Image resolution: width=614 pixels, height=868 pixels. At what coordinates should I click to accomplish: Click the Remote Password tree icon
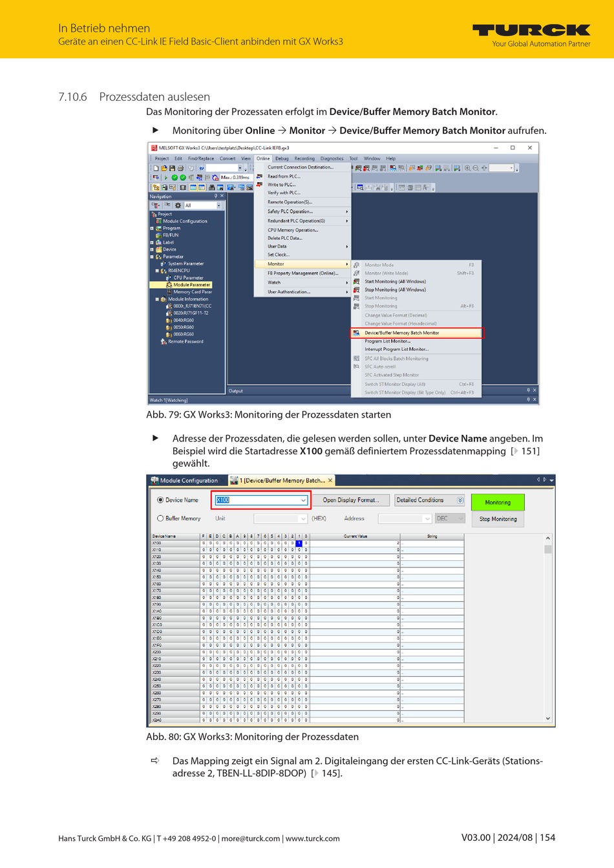point(164,341)
